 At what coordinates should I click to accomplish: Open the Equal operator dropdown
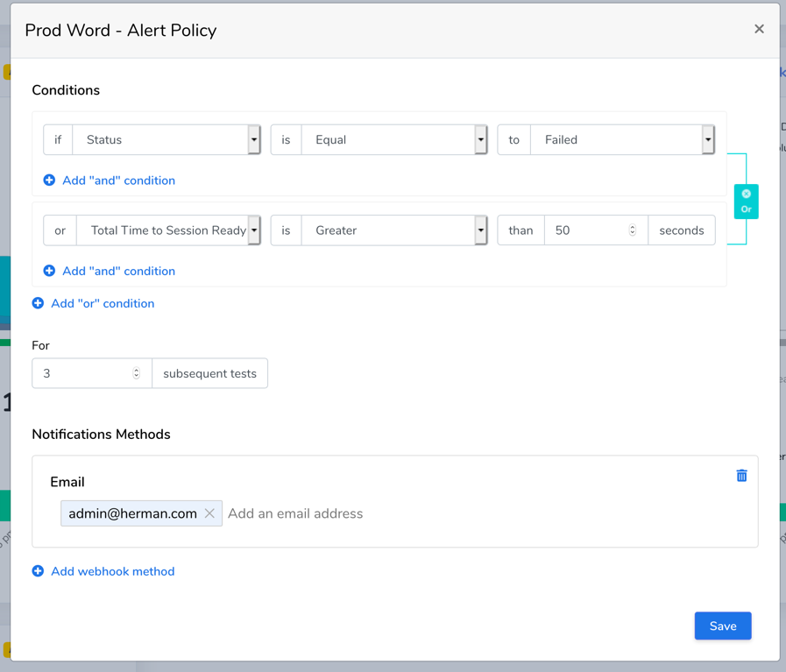point(394,140)
